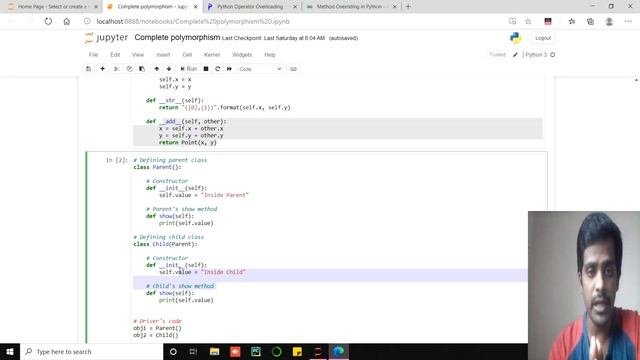Image resolution: width=640 pixels, height=360 pixels.
Task: Open a new browser tab
Action: [408, 7]
